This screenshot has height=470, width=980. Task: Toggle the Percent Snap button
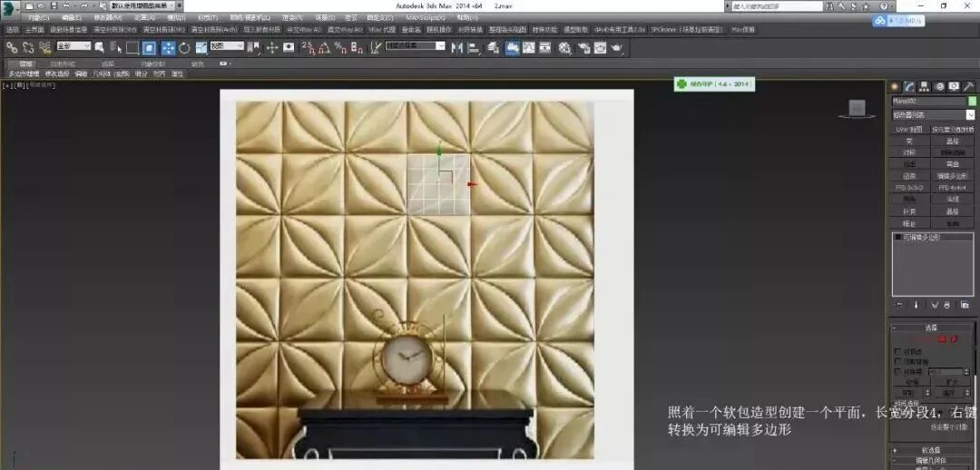340,47
